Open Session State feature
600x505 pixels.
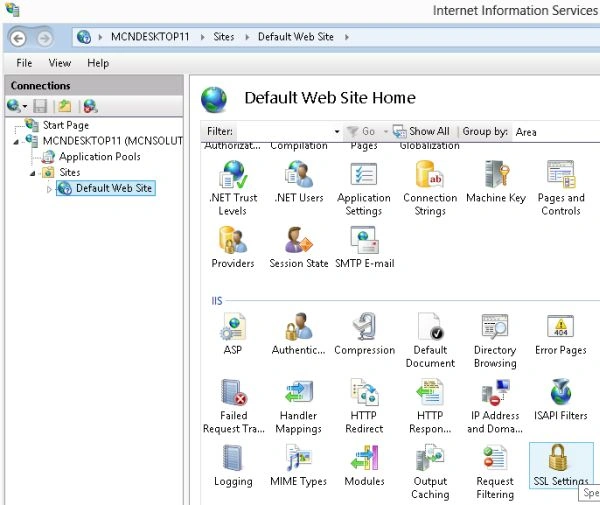299,247
